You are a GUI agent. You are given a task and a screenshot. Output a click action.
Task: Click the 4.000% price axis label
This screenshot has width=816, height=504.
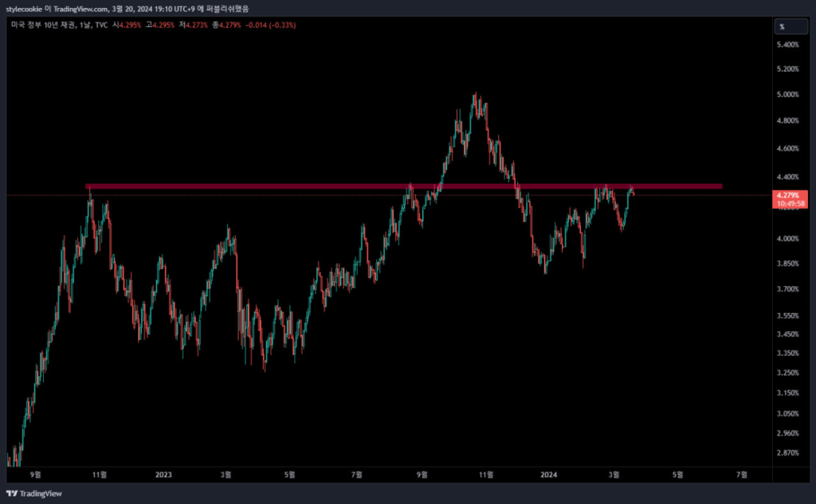click(787, 239)
